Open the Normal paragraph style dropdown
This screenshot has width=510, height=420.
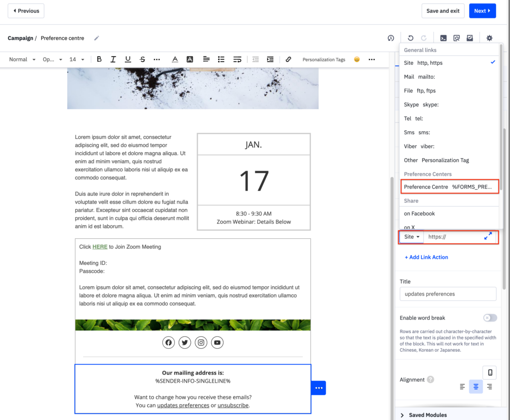click(x=22, y=60)
